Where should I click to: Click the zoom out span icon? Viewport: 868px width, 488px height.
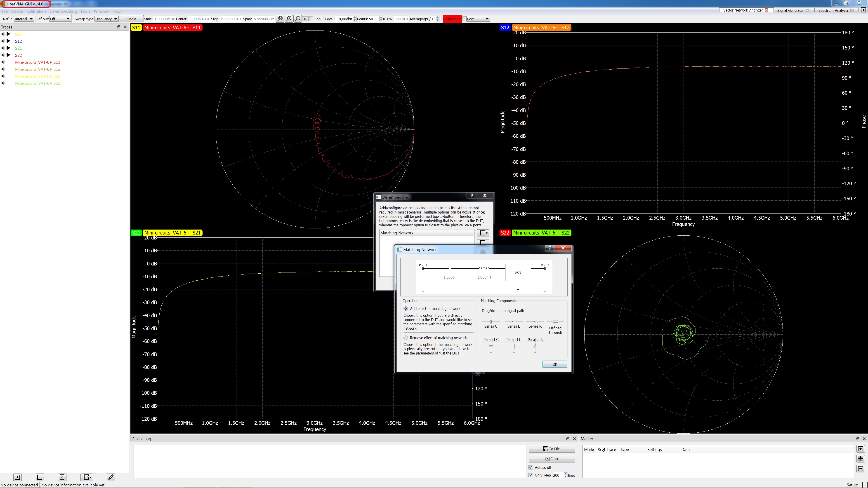297,19
